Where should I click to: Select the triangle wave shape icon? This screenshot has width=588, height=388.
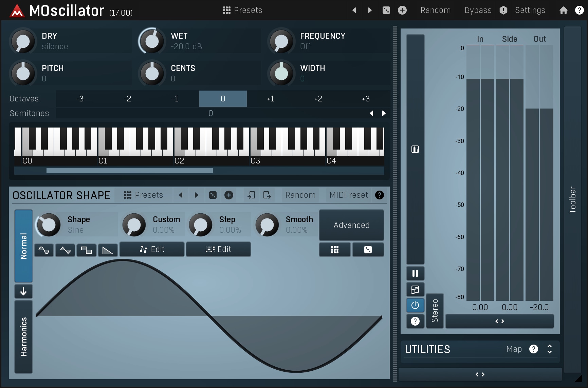point(65,250)
